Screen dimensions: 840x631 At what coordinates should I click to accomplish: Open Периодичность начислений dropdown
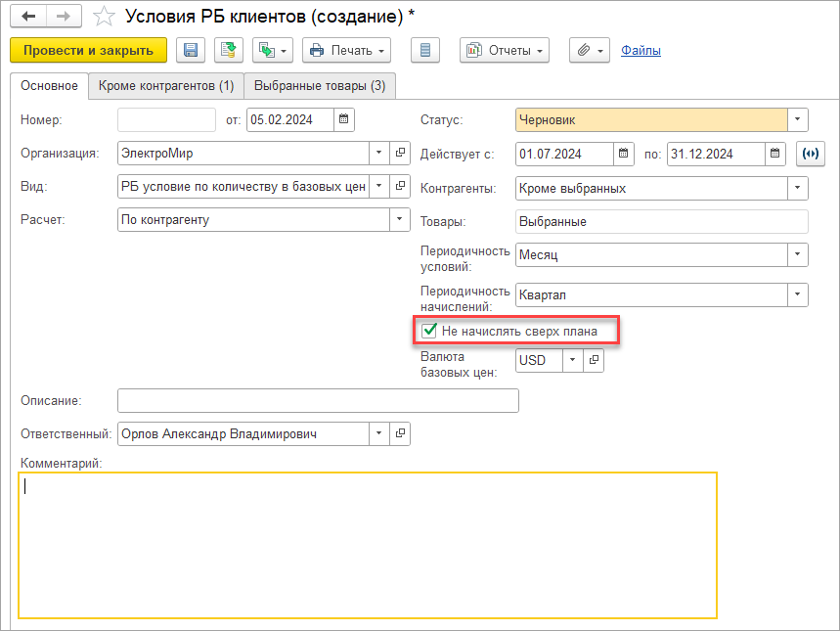coord(798,294)
